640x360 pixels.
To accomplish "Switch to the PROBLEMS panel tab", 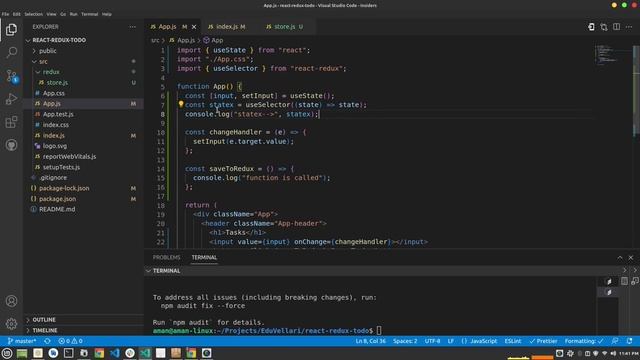I will (166, 258).
